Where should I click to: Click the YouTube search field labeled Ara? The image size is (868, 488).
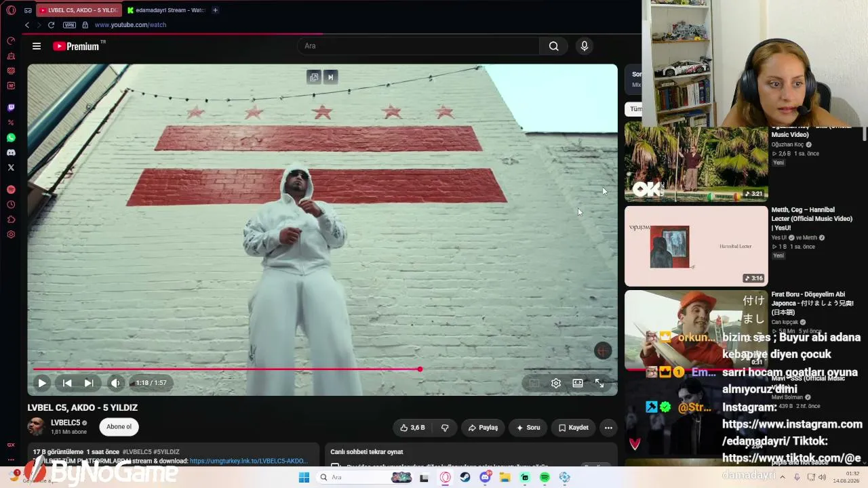click(418, 46)
